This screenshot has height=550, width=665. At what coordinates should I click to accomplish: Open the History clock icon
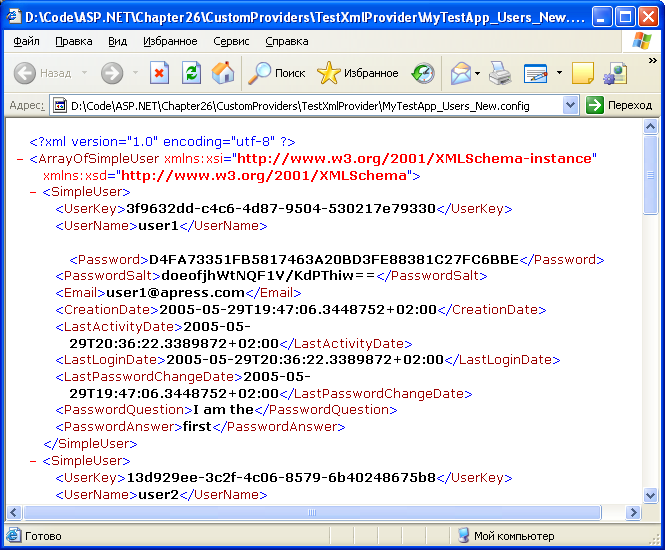pyautogui.click(x=423, y=73)
